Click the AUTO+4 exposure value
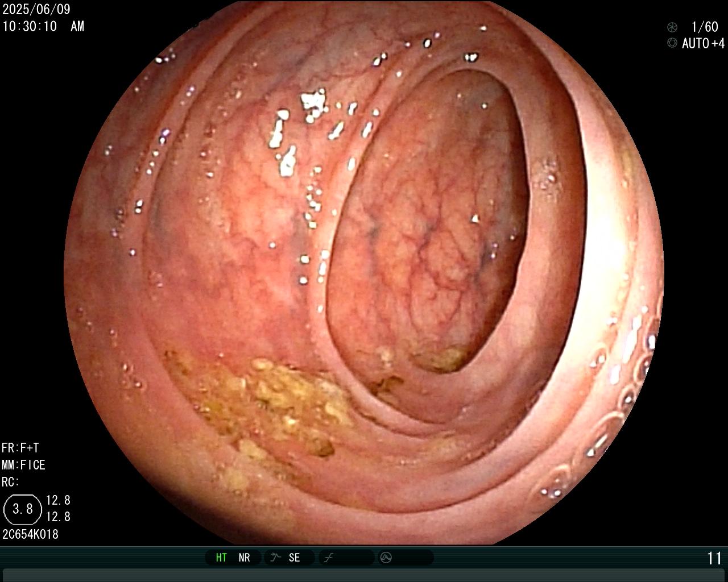The width and height of the screenshot is (728, 582). (704, 43)
